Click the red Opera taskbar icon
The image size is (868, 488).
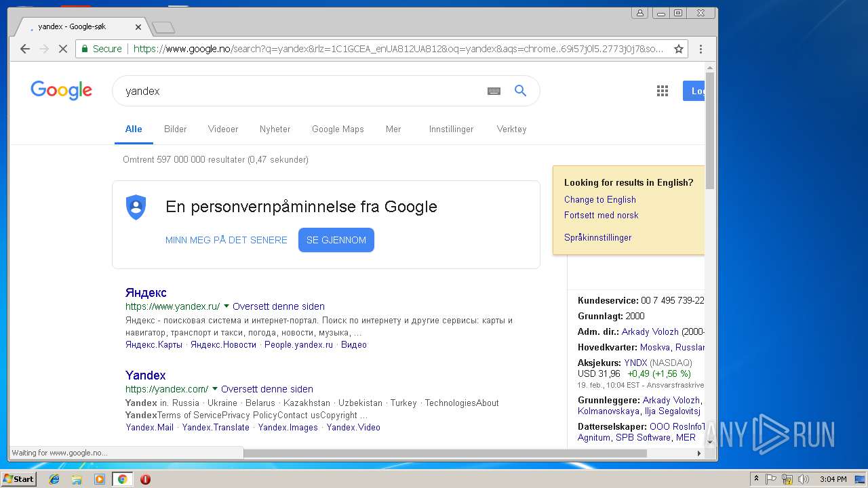coord(145,479)
